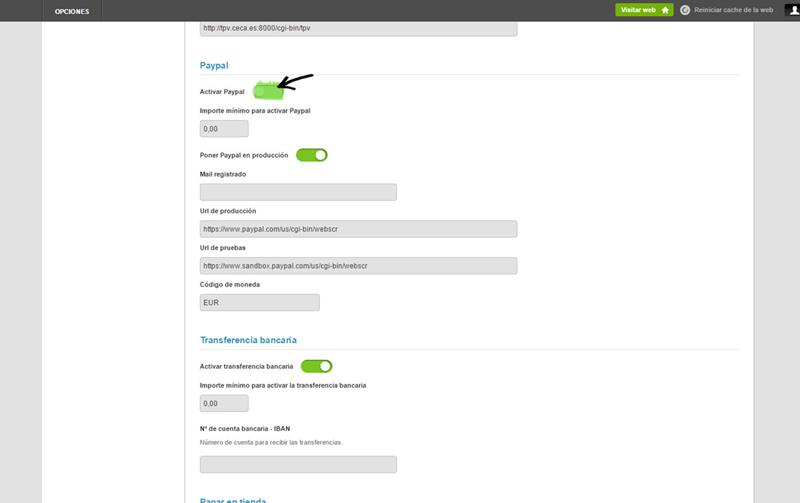This screenshot has width=800, height=503.
Task: Turn off Activar transferencia bancaria switch
Action: [x=316, y=366]
